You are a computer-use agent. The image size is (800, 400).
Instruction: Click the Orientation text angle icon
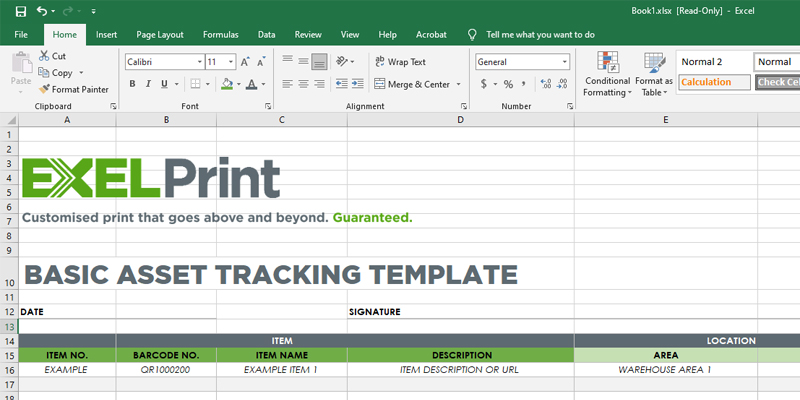click(342, 62)
